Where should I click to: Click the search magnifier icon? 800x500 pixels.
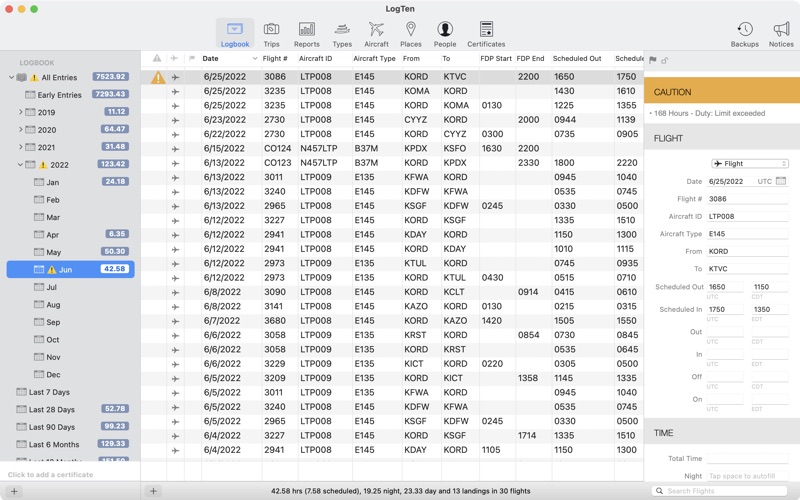(x=660, y=491)
